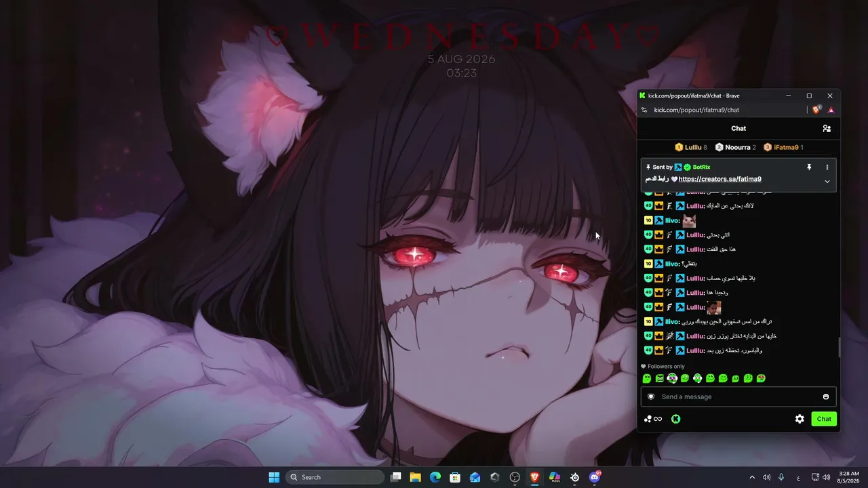Click llivo username beside cat emote

click(x=672, y=220)
